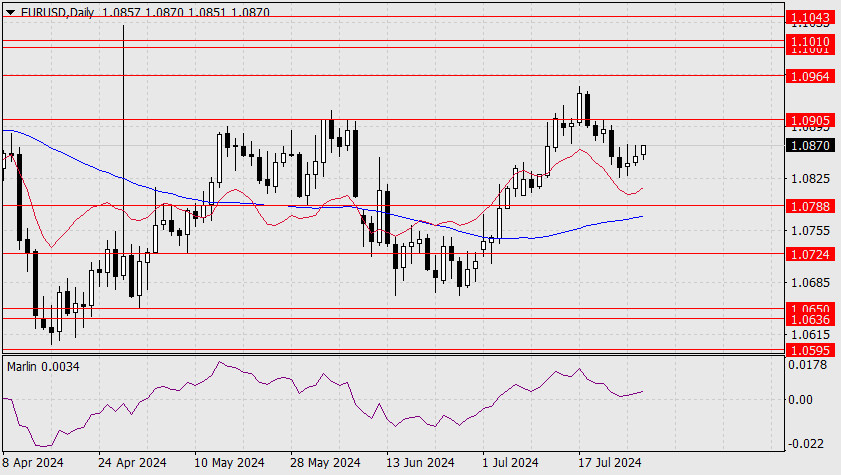Select the 1.1043 price level label
The height and width of the screenshot is (475, 841).
[810, 18]
